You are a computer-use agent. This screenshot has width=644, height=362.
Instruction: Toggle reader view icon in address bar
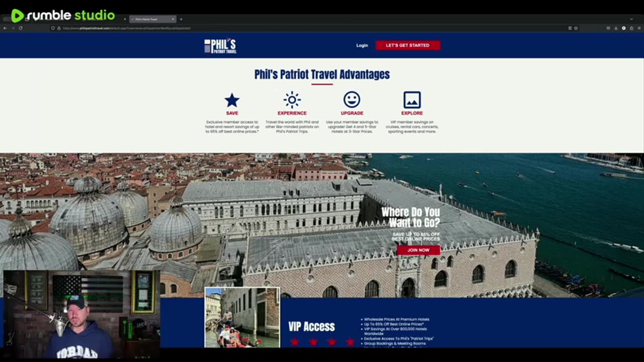[570, 28]
